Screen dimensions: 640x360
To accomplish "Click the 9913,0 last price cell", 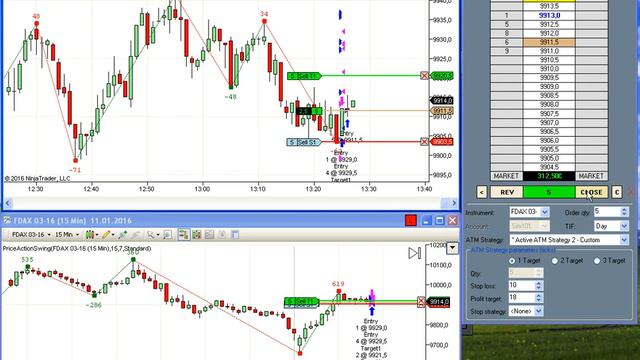I will pyautogui.click(x=549, y=16).
